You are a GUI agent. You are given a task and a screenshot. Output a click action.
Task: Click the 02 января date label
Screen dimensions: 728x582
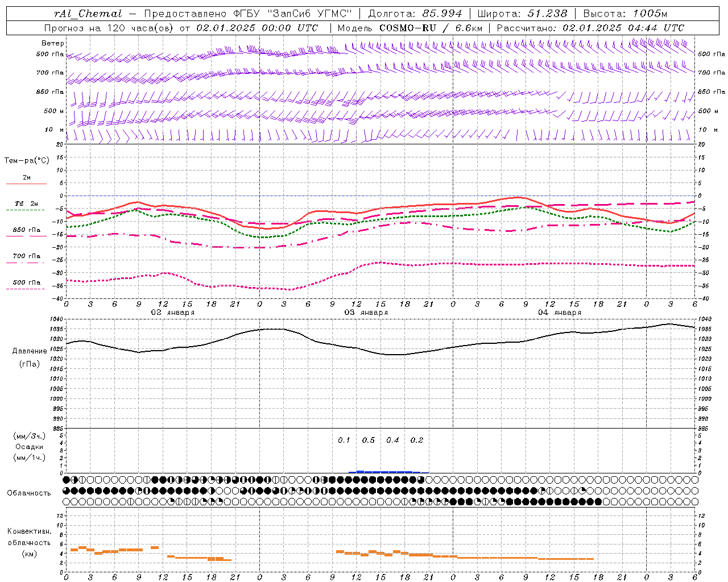172,313
